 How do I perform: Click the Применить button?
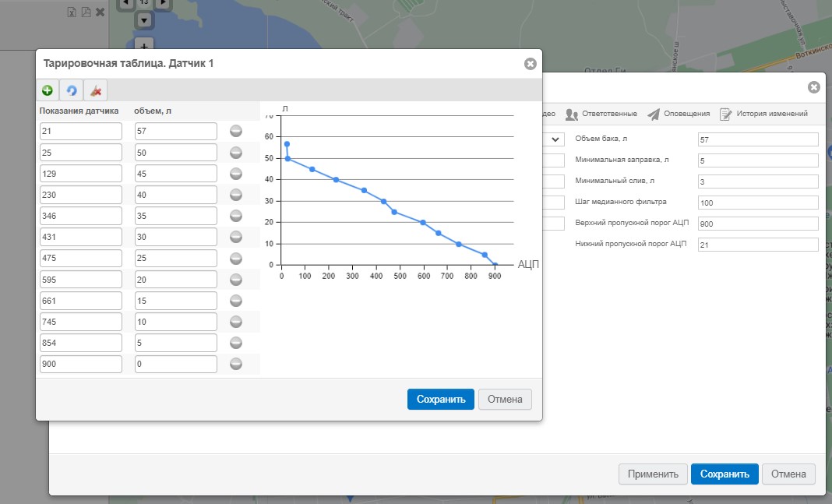[653, 474]
